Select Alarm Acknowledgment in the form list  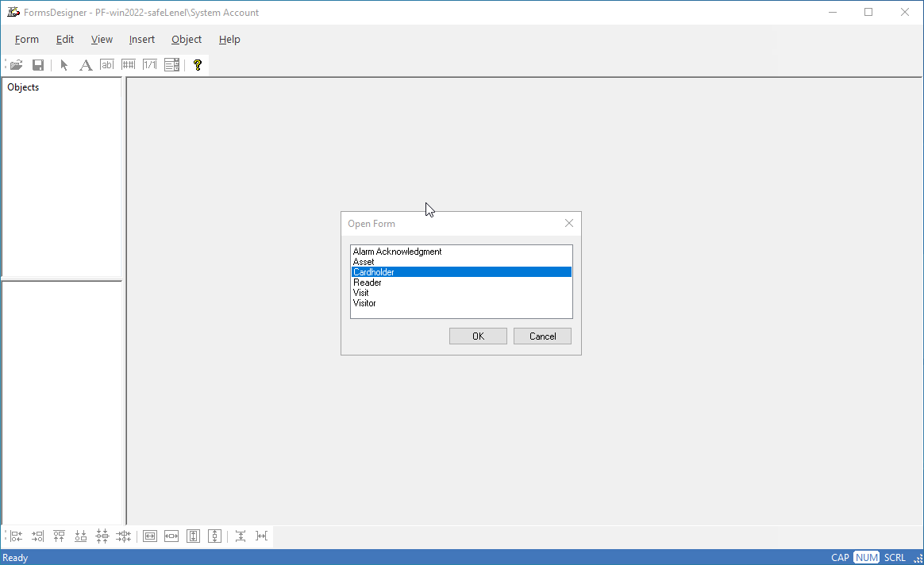click(x=397, y=252)
